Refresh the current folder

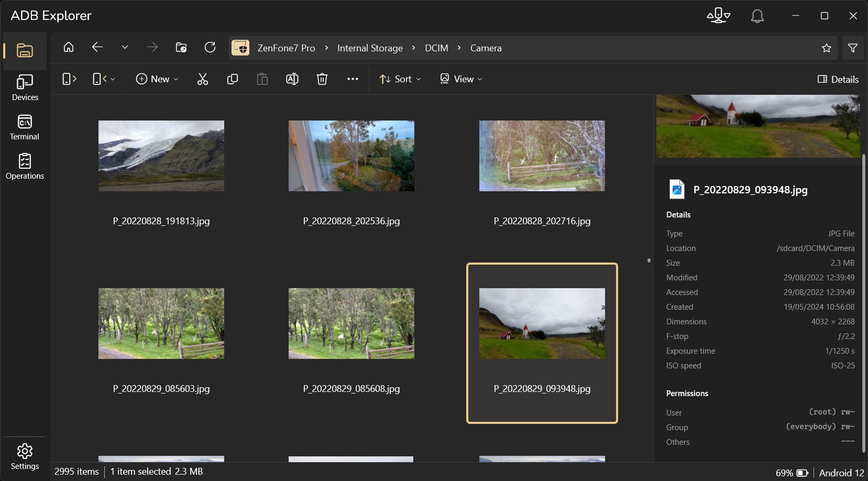[x=210, y=48]
